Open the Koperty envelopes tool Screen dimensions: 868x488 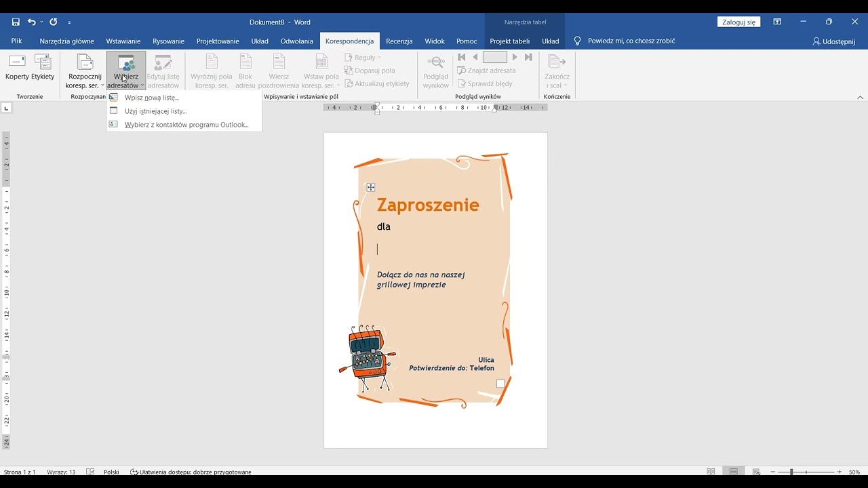click(x=17, y=68)
